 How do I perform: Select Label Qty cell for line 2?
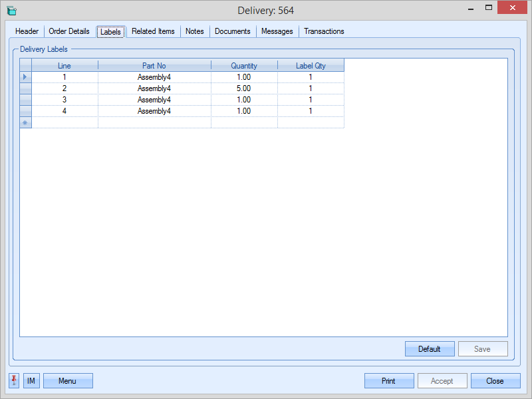tap(311, 88)
